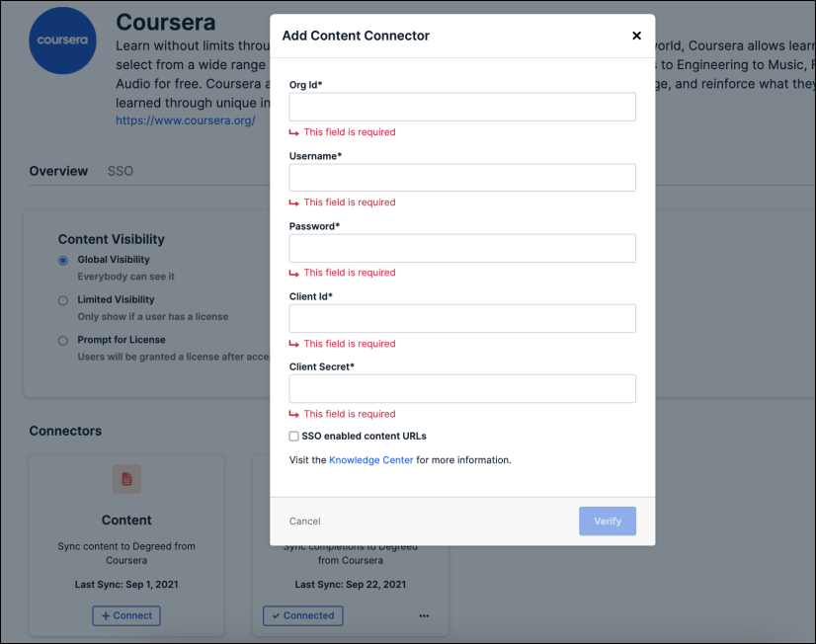Open the SSO tab
The width and height of the screenshot is (816, 644).
pyautogui.click(x=121, y=171)
